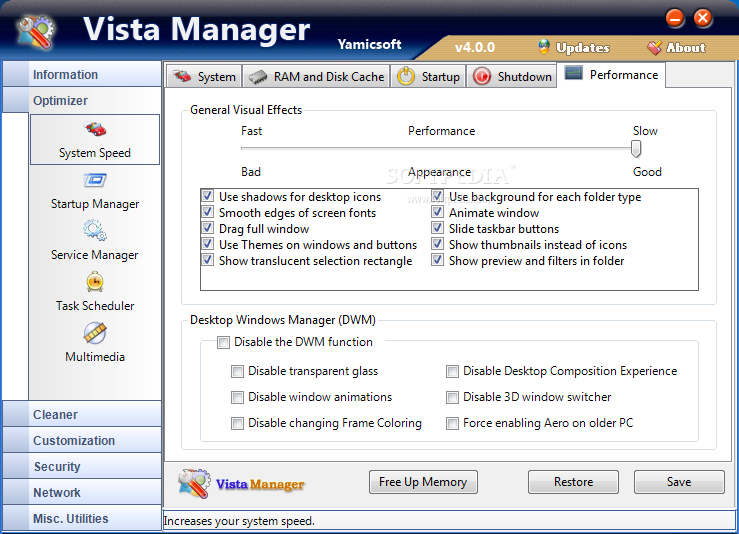Click the Shutdown red icon on tab
Viewport: 739px width, 534px height.
pyautogui.click(x=482, y=76)
